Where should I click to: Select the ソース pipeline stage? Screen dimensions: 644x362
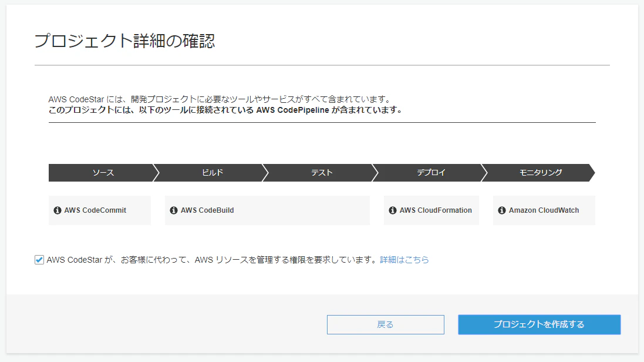coord(103,173)
